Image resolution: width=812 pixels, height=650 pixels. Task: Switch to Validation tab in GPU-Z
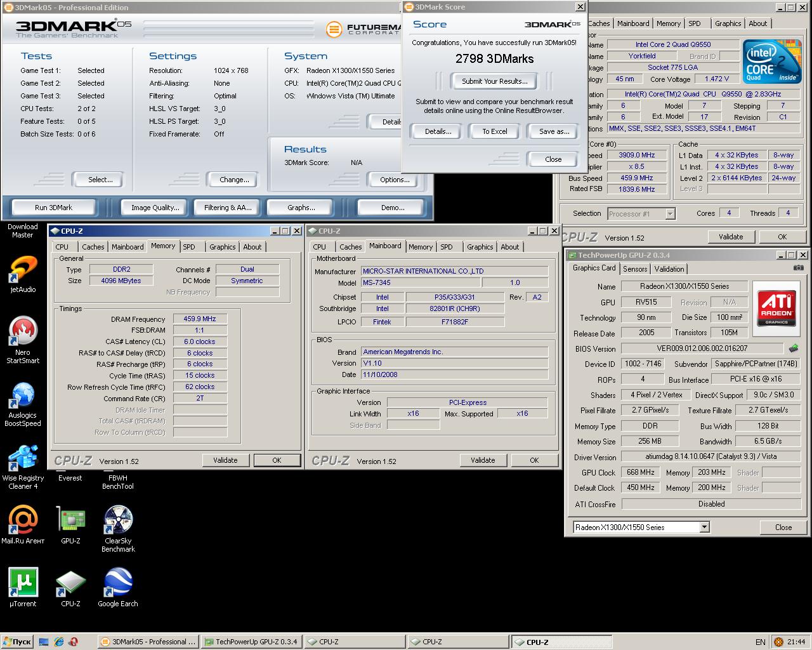669,269
